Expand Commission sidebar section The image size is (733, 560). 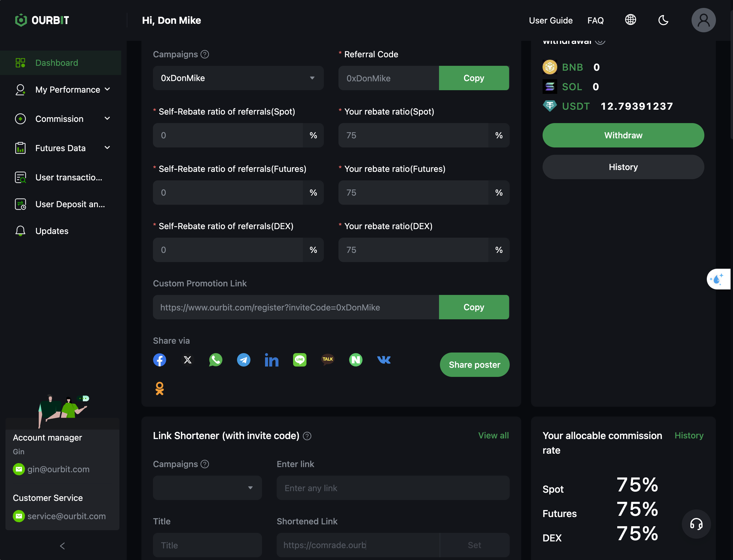(63, 119)
